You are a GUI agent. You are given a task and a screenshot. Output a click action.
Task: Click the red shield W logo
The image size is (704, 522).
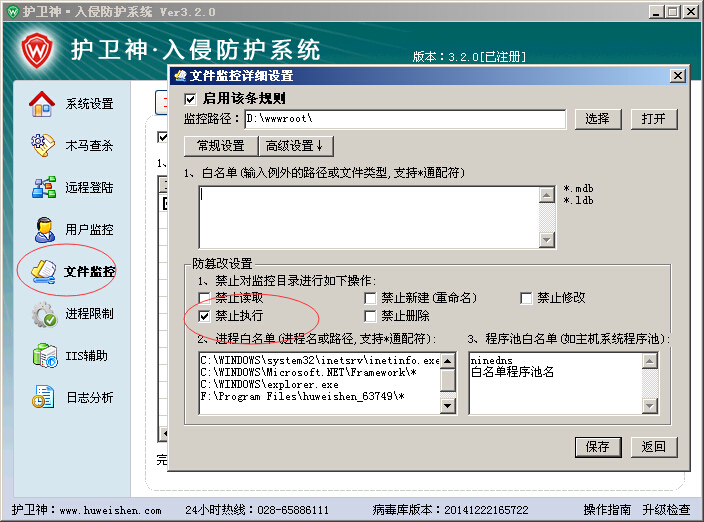pyautogui.click(x=37, y=50)
